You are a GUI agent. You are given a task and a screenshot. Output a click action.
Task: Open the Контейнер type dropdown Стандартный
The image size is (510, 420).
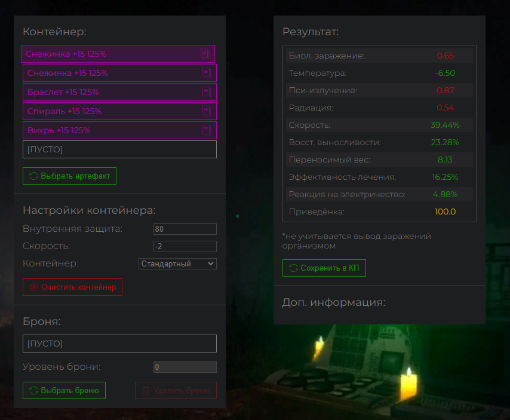pyautogui.click(x=177, y=264)
